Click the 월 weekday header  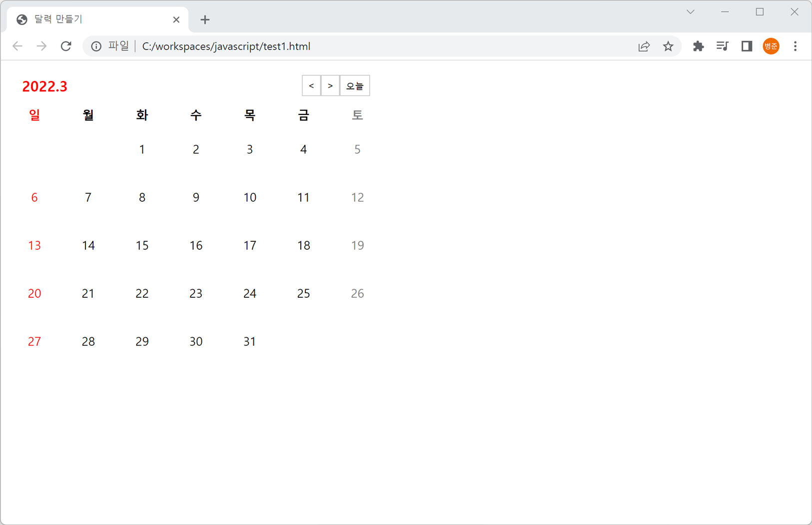88,115
